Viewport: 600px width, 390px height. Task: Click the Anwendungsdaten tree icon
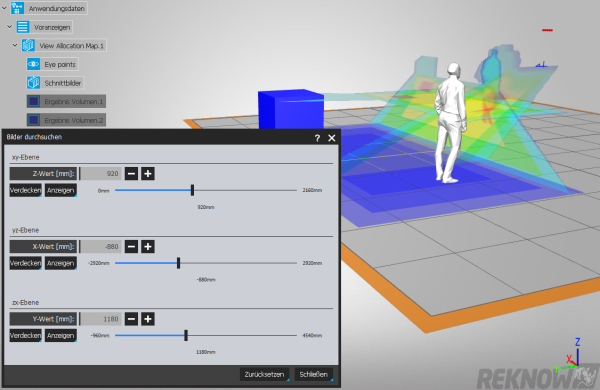pos(17,8)
